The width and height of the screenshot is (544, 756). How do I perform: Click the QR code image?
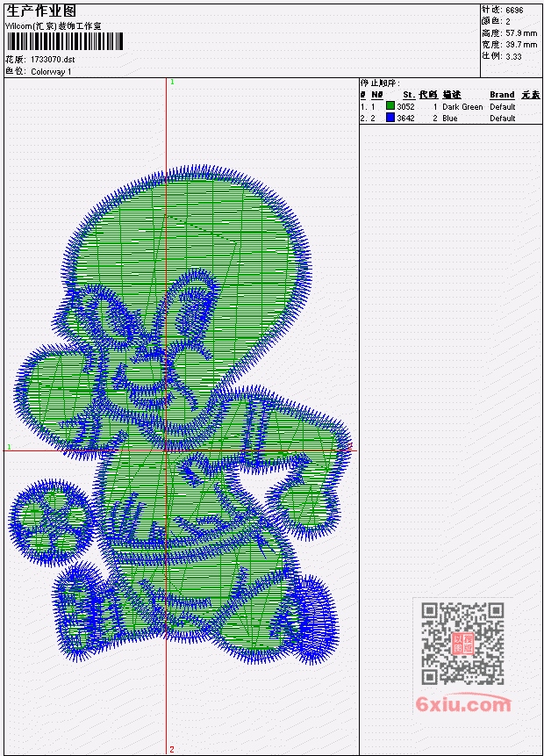pyautogui.click(x=462, y=644)
